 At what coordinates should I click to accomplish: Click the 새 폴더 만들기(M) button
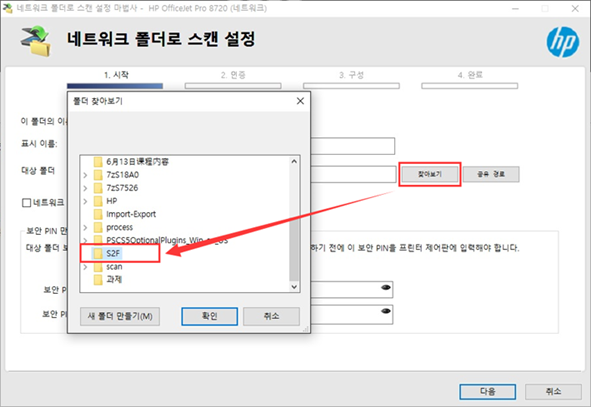click(120, 316)
